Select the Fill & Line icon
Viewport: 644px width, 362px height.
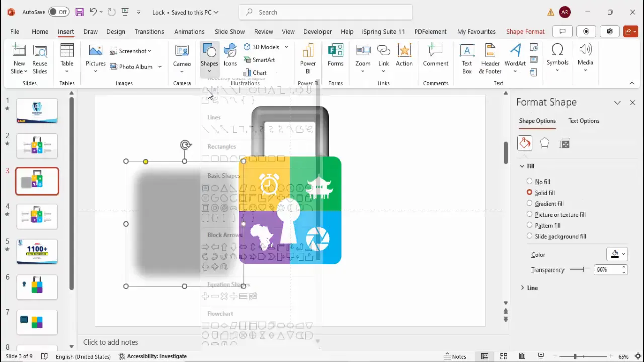525,143
